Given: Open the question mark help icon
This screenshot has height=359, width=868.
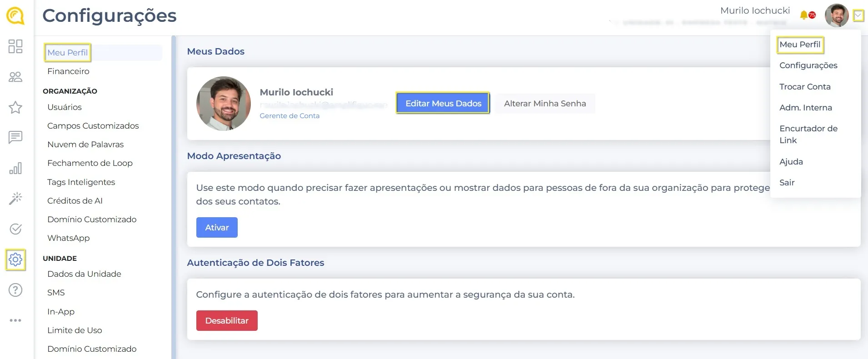Looking at the screenshot, I should tap(15, 290).
